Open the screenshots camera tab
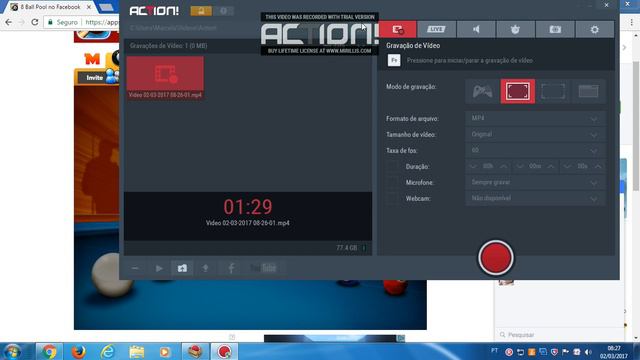The width and height of the screenshot is (640, 360). 555,29
